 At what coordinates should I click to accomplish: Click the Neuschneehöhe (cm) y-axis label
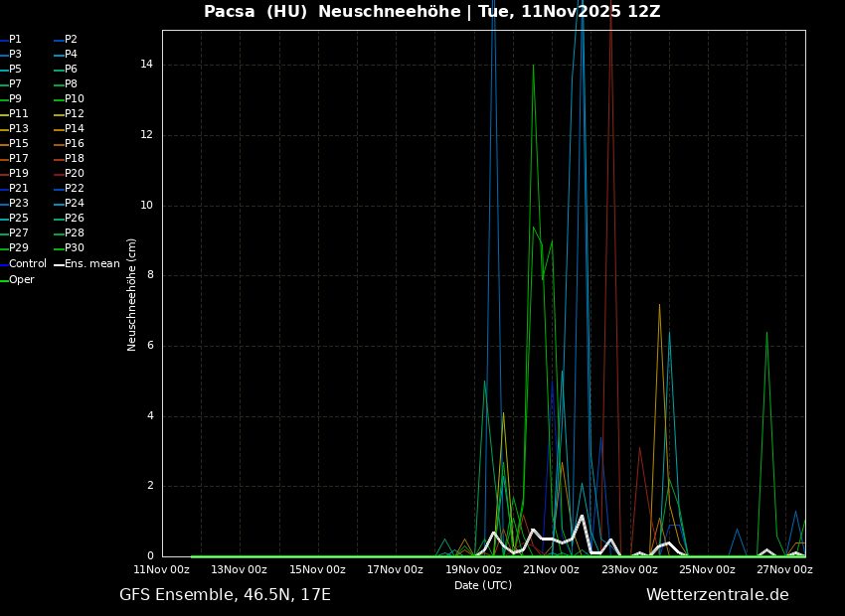(132, 294)
